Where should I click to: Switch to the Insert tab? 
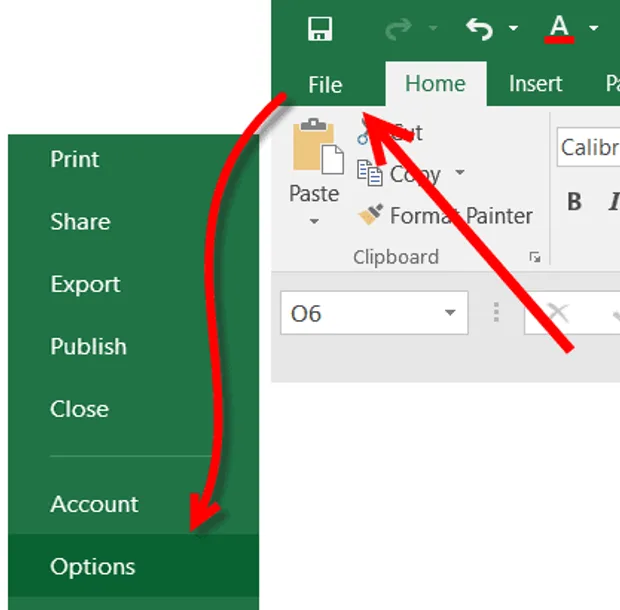(x=535, y=84)
